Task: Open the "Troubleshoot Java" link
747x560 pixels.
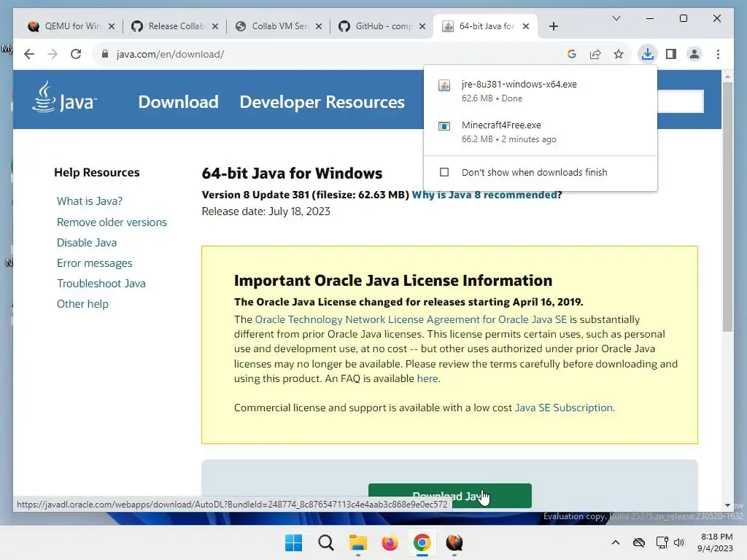Action: (x=101, y=284)
